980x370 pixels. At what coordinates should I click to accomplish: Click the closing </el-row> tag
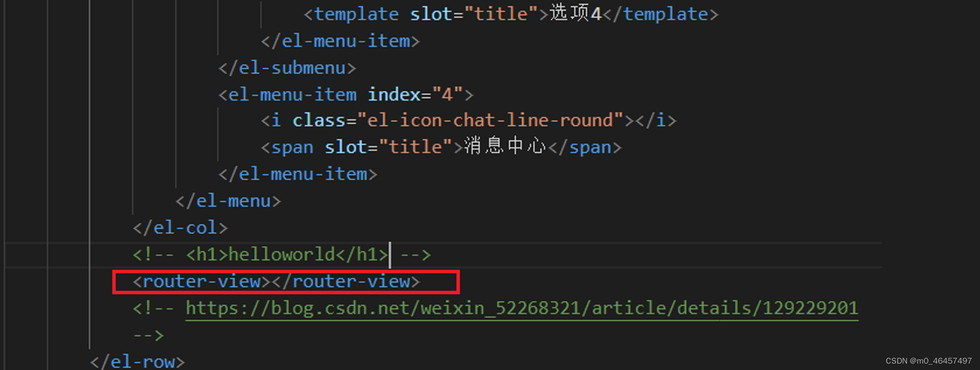[x=138, y=362]
